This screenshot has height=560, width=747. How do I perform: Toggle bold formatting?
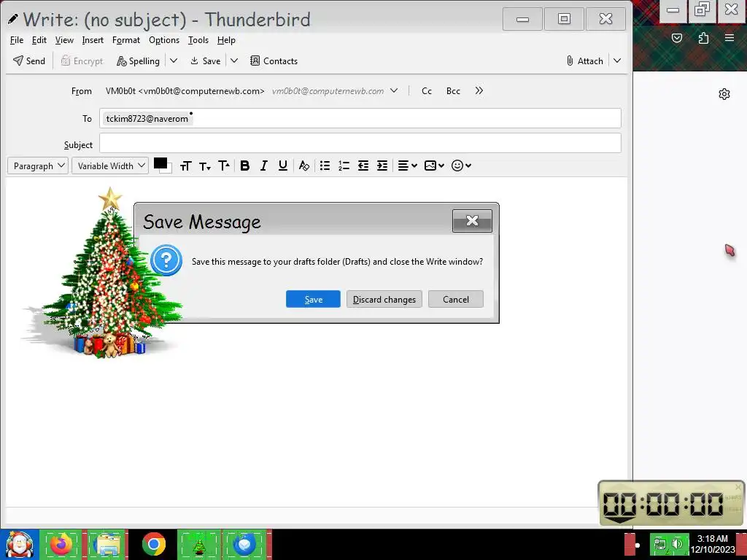coord(245,166)
